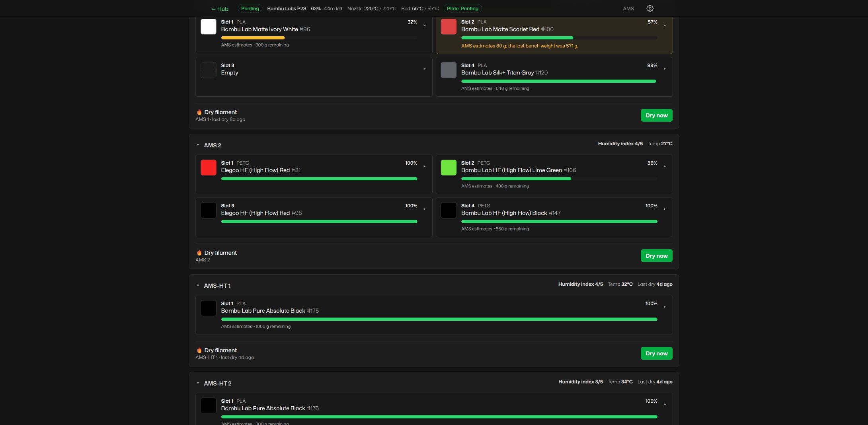Viewport: 868px width, 425px height.
Task: Collapse the AMS 2 section
Action: [198, 145]
